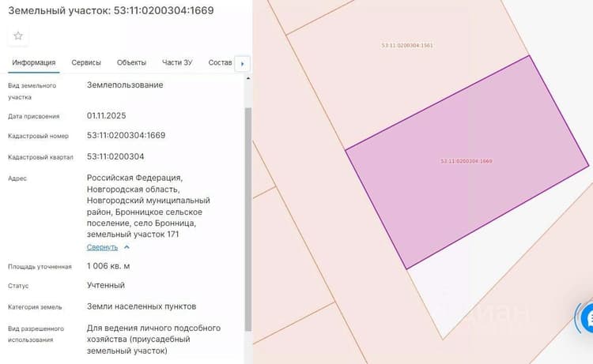Screen dimensions: 593x364
Task: Click the Кадастровый номер field value
Action: point(126,136)
